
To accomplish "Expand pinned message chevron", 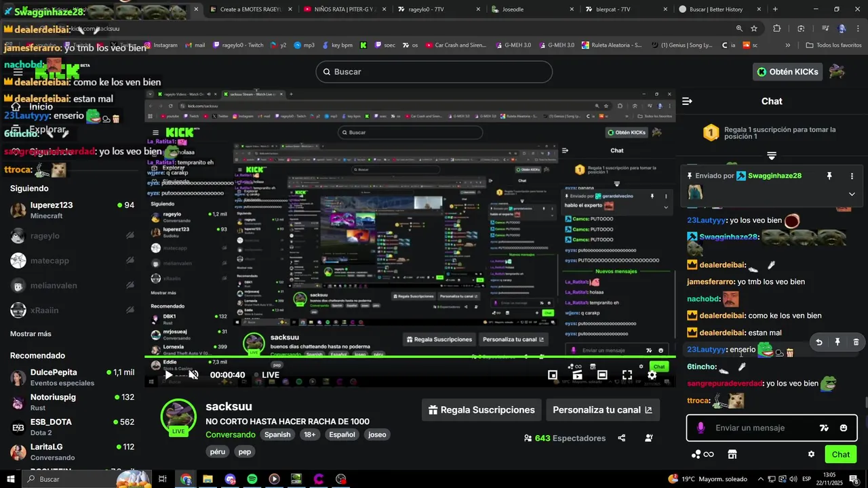I will (852, 194).
